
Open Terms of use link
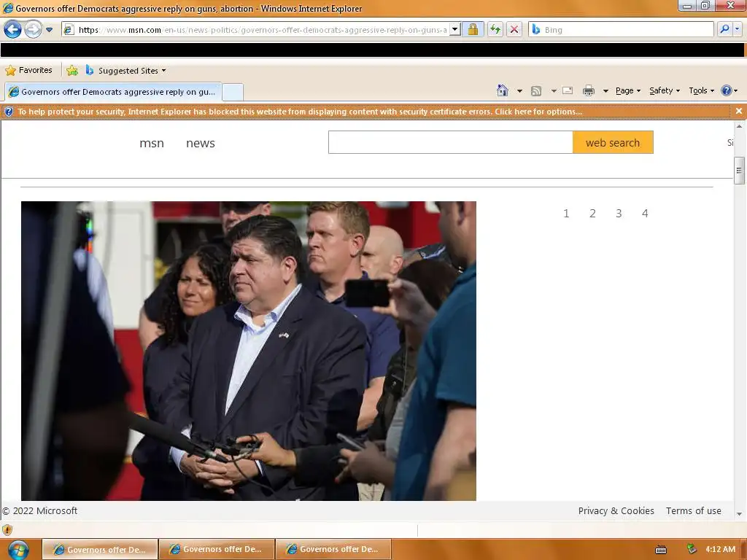[x=693, y=510]
